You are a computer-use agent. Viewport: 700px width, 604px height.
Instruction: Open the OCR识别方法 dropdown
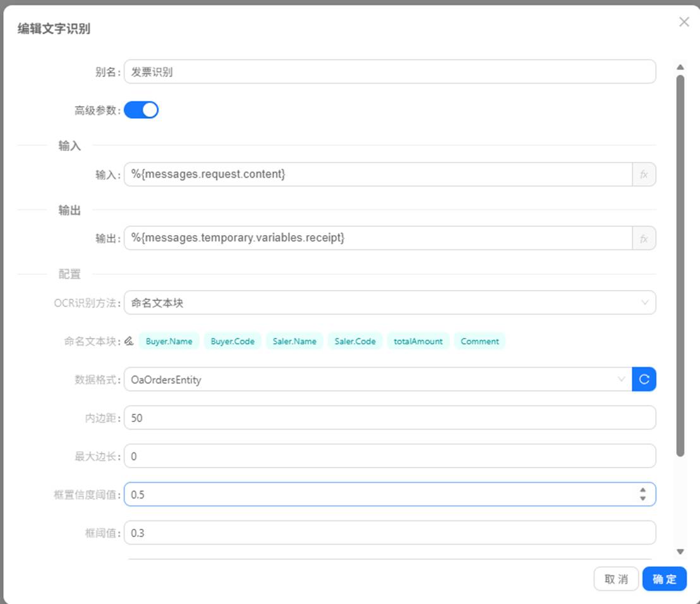click(x=389, y=303)
